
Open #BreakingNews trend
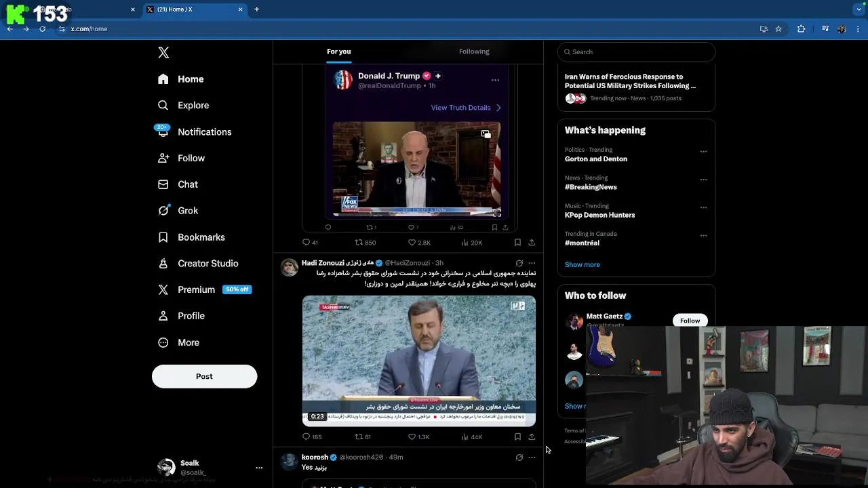pyautogui.click(x=591, y=187)
